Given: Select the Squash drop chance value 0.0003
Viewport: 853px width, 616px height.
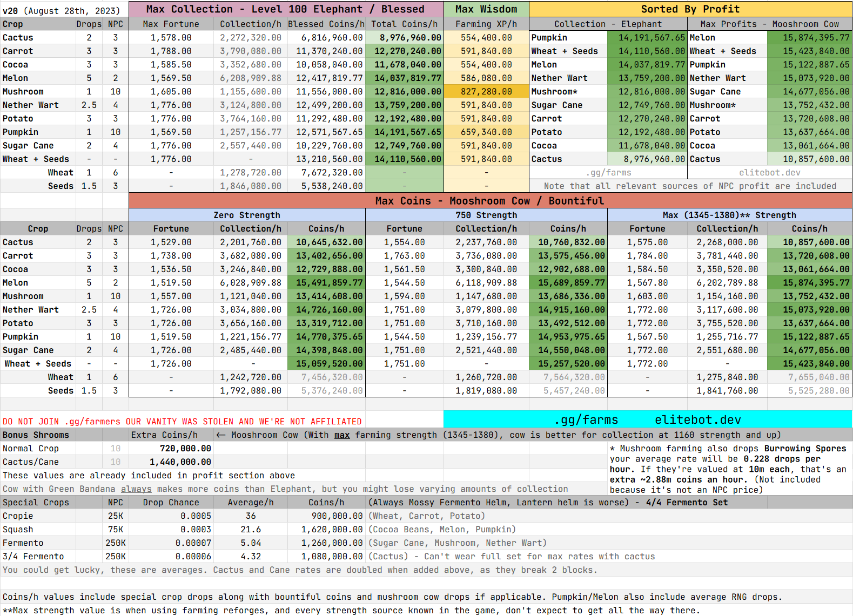Looking at the screenshot, I should point(196,530).
